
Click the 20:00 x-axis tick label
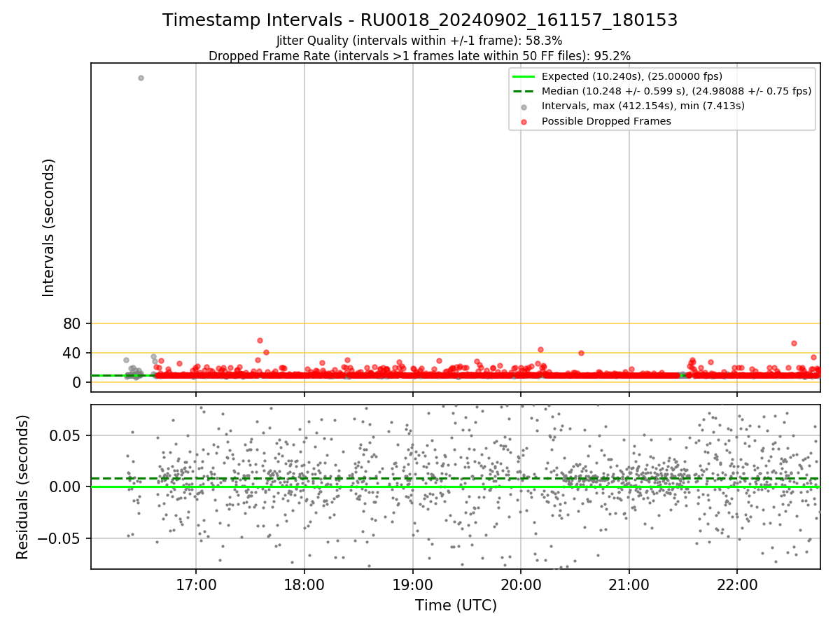(x=521, y=584)
